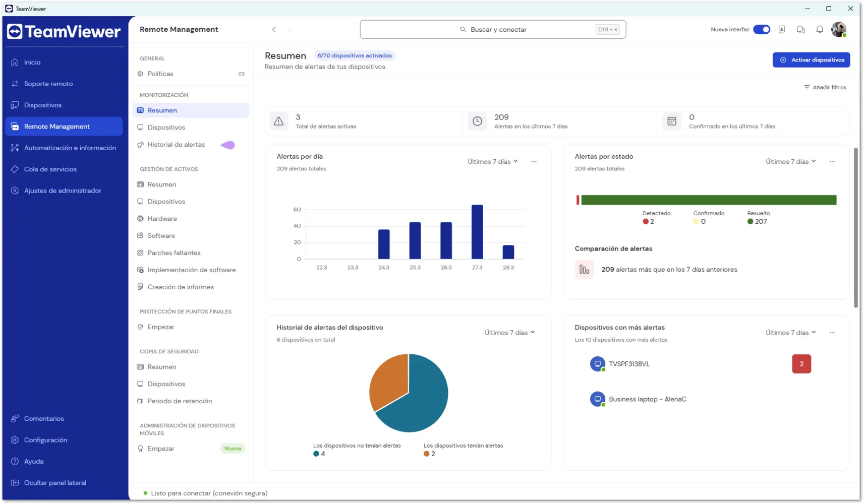Select Resumen under Monitorización
The width and height of the screenshot is (864, 504).
191,110
